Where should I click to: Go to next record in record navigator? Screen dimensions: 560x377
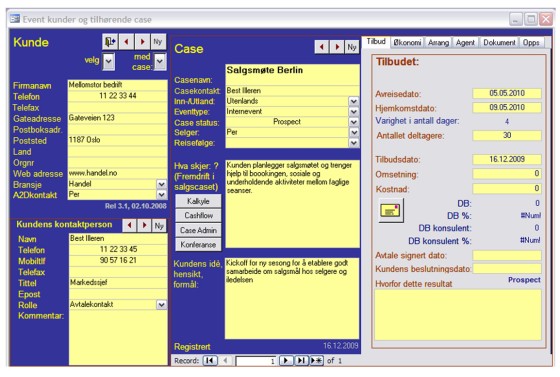click(x=286, y=361)
